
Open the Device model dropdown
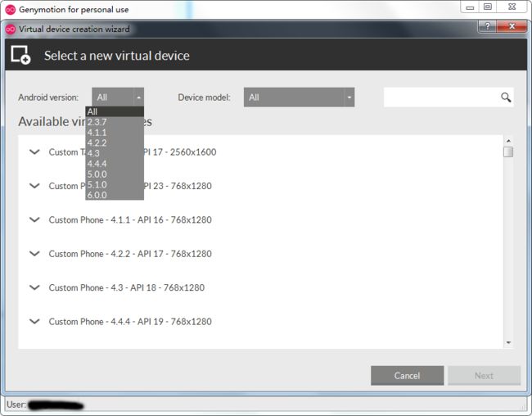[299, 97]
